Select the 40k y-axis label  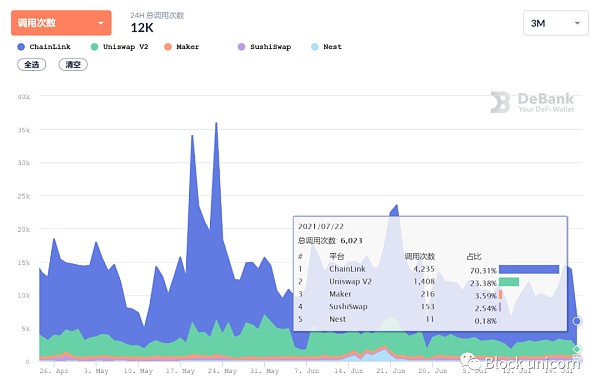pos(23,97)
